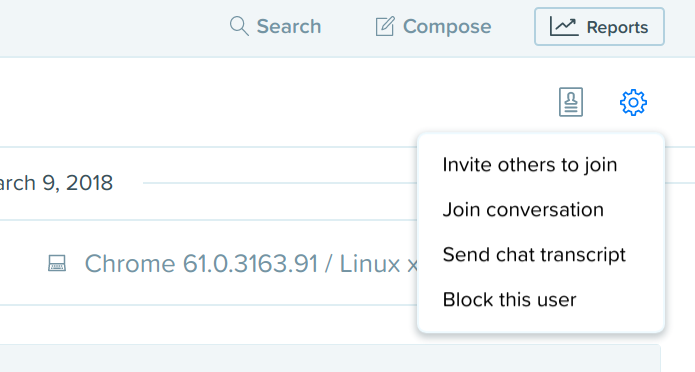Click the Compose pencil-and-paper icon

pos(385,26)
